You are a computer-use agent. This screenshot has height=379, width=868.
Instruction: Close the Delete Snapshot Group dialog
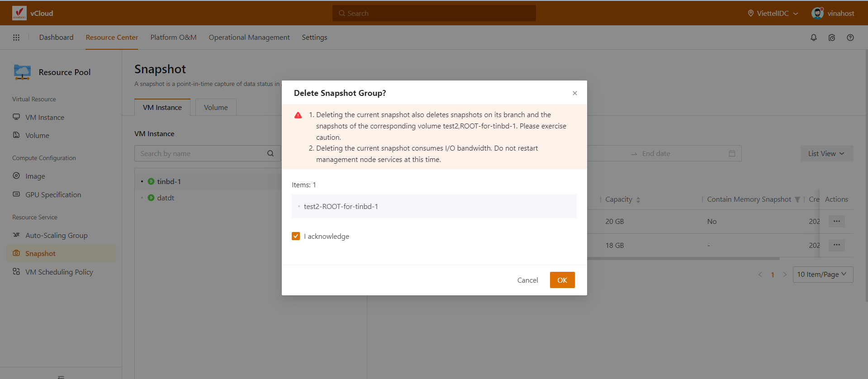pos(574,93)
